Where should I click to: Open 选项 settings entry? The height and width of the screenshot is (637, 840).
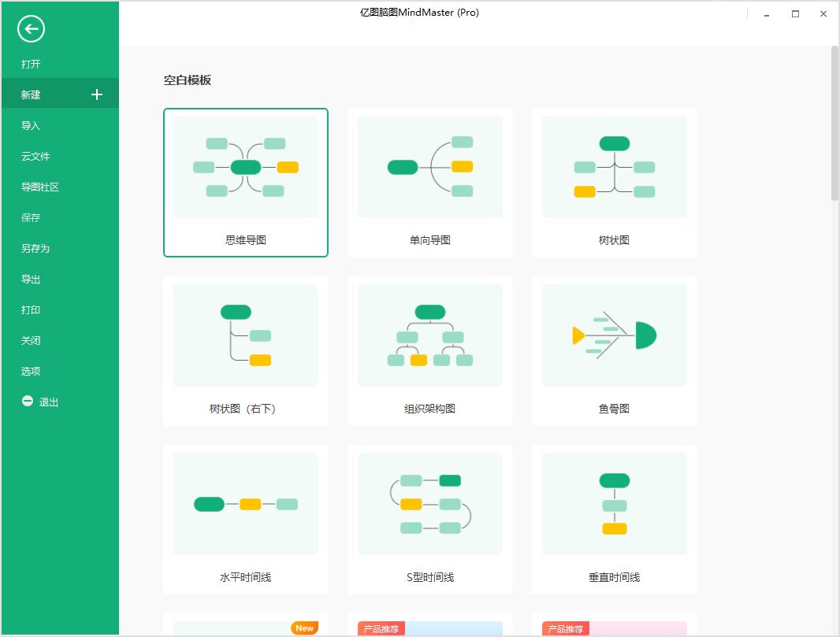[x=60, y=372]
